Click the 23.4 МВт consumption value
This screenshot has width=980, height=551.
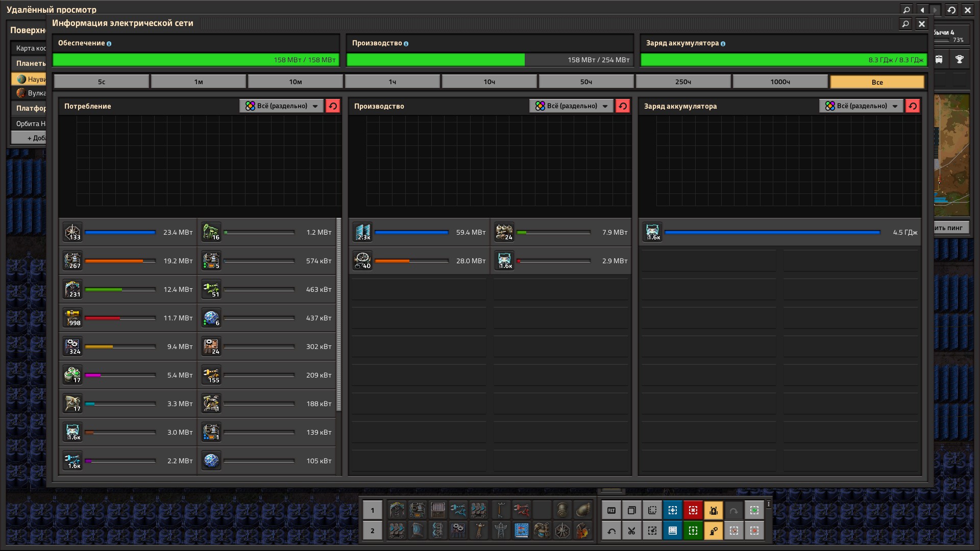pos(178,232)
